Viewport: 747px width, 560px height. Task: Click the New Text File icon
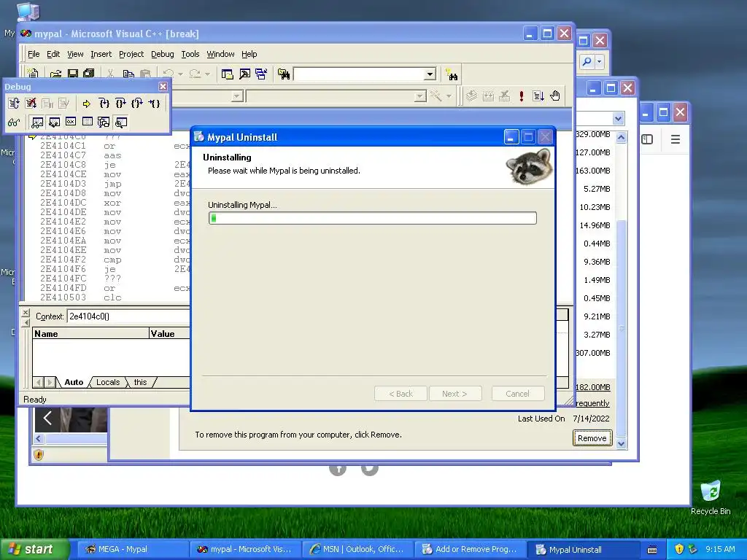(33, 74)
